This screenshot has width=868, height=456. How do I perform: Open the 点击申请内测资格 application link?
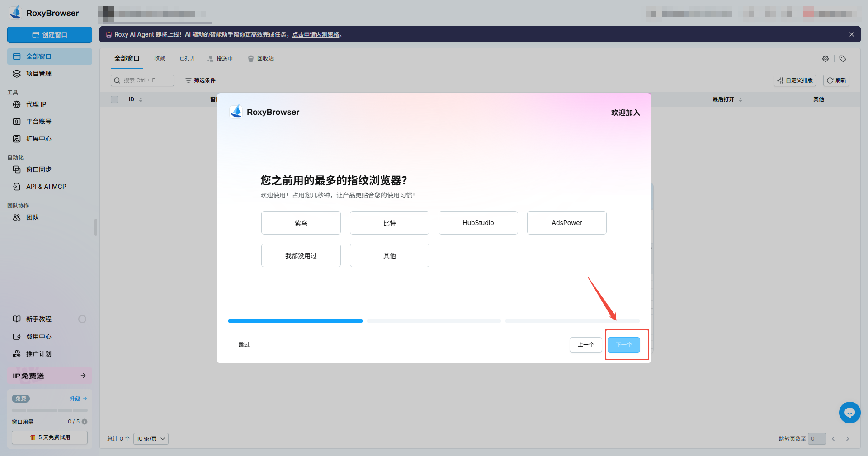point(316,34)
